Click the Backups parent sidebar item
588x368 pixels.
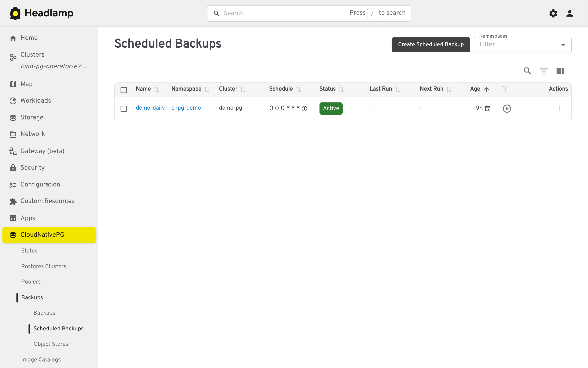click(32, 297)
